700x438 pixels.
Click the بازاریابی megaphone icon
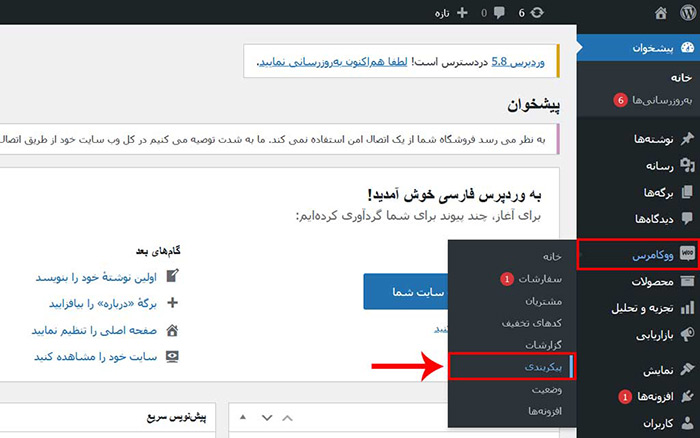pos(688,334)
